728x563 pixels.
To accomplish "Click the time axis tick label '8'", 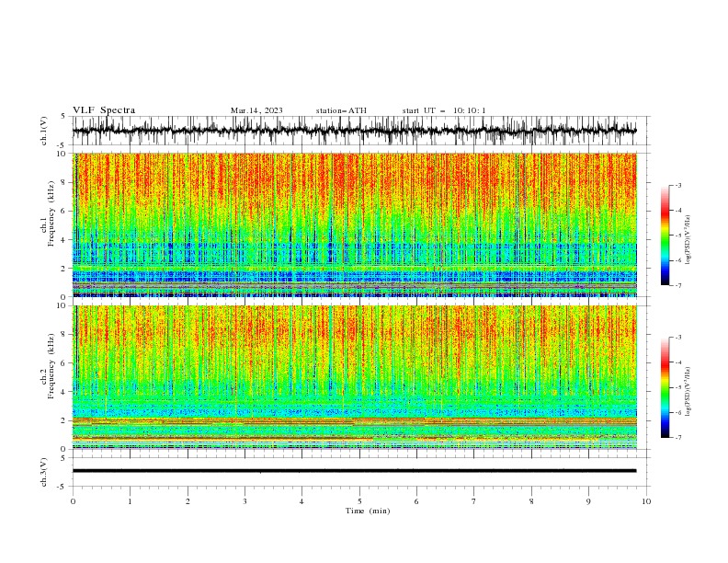I will (531, 501).
